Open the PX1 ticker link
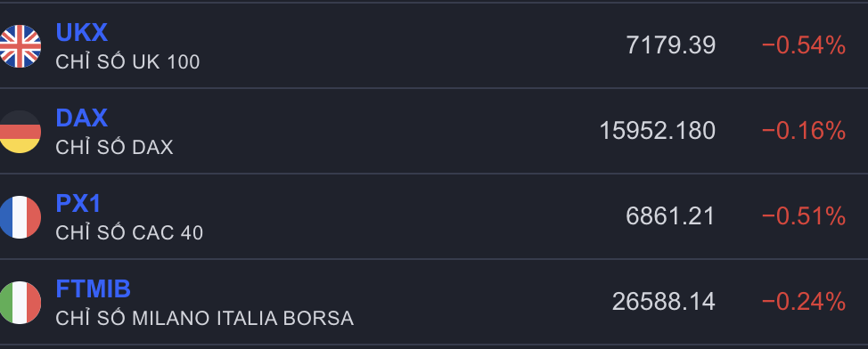Image resolution: width=868 pixels, height=349 pixels. pos(78,204)
